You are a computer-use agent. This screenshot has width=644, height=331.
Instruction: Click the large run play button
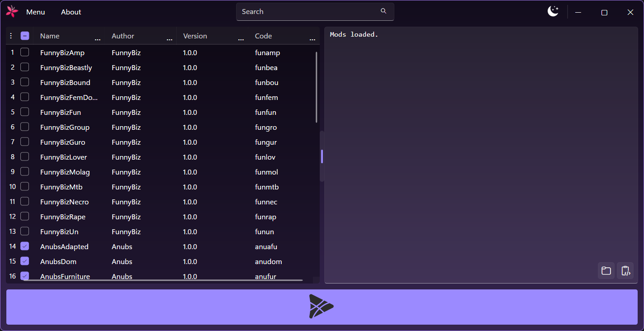322,307
